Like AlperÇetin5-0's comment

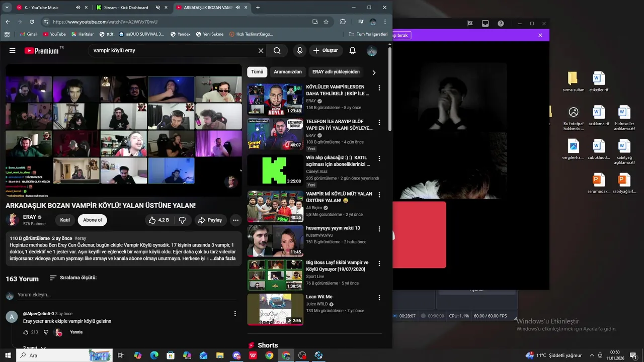(x=26, y=332)
